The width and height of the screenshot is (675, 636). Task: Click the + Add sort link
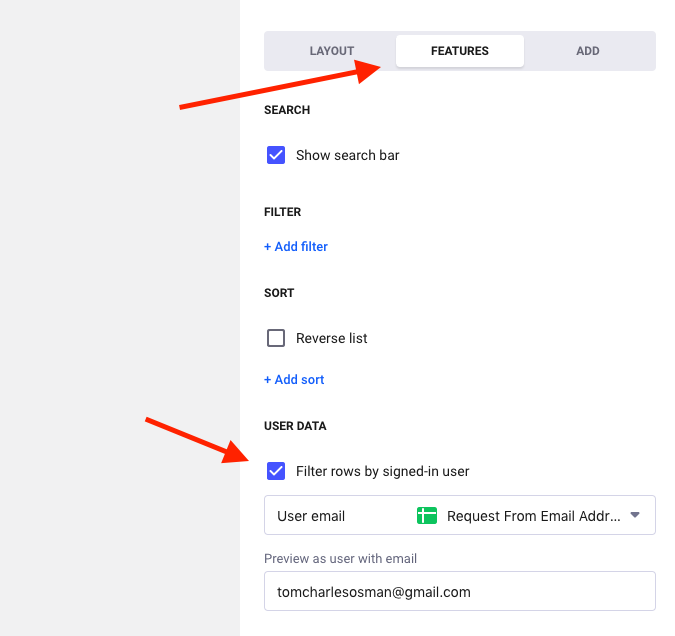[x=294, y=379]
